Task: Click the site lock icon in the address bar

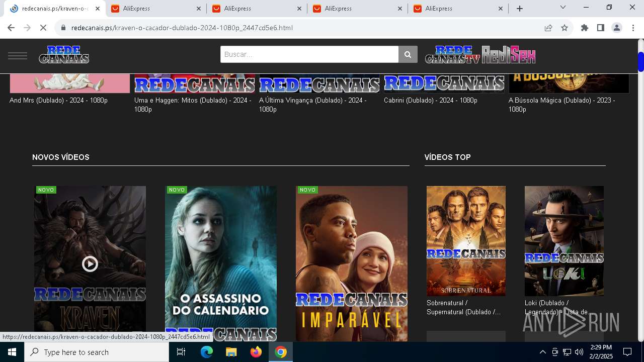Action: click(x=63, y=28)
